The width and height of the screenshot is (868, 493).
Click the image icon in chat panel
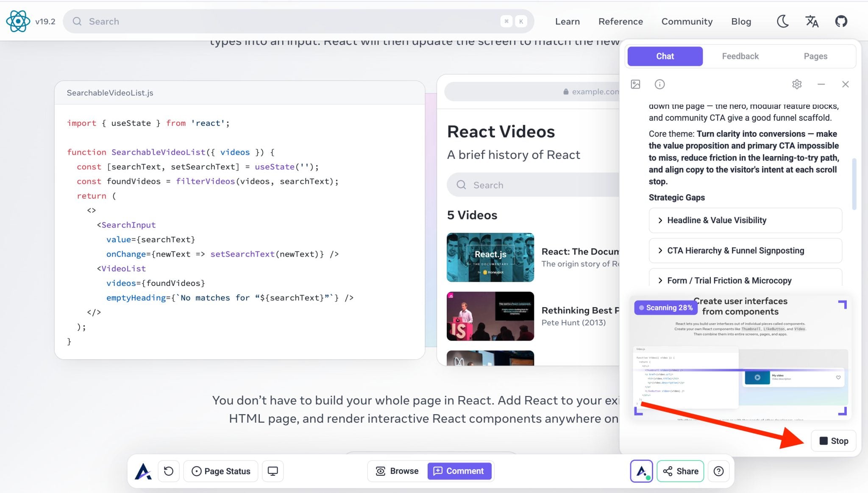click(635, 84)
